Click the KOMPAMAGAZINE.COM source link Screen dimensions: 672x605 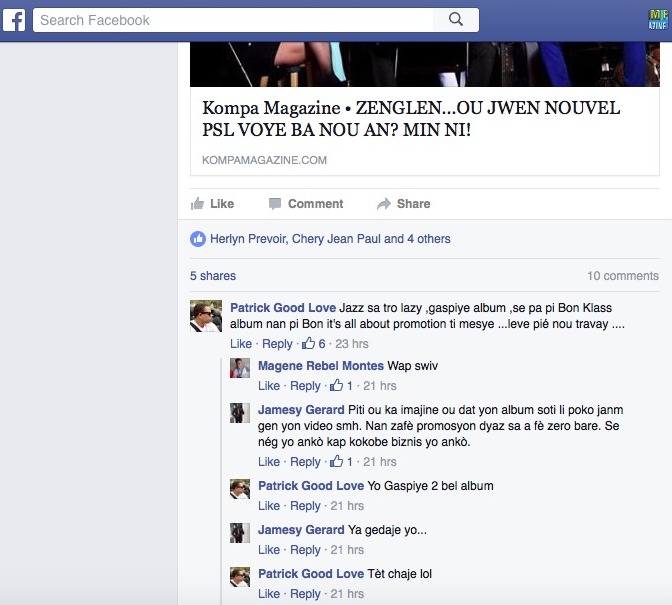click(x=264, y=160)
